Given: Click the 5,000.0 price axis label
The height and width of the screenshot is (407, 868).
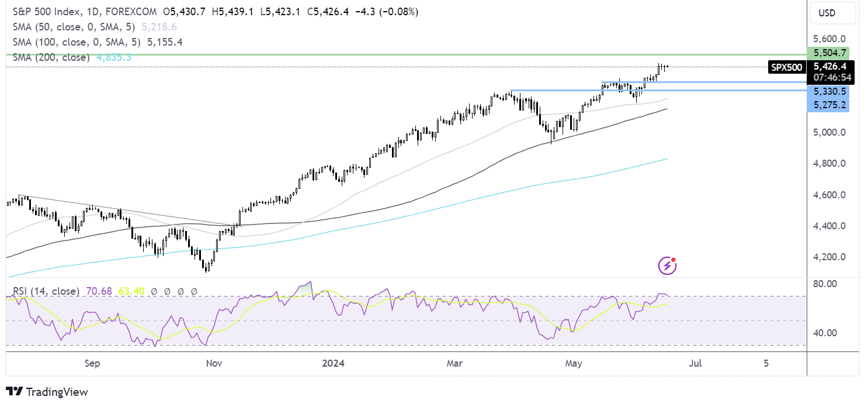Looking at the screenshot, I should point(829,133).
